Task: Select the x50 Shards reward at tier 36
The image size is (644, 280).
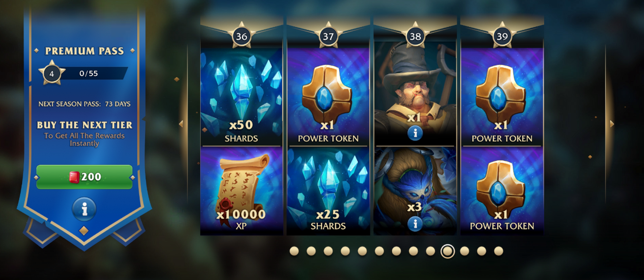Action: click(241, 97)
